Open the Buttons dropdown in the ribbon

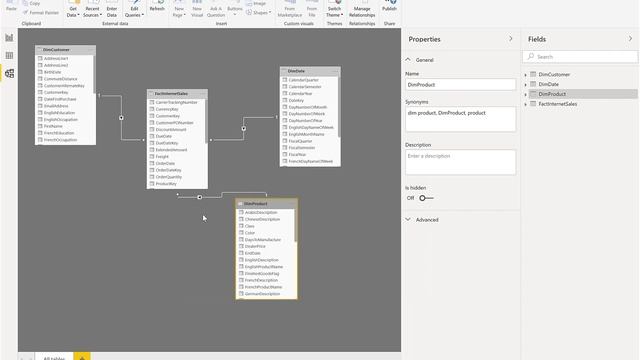(235, 9)
